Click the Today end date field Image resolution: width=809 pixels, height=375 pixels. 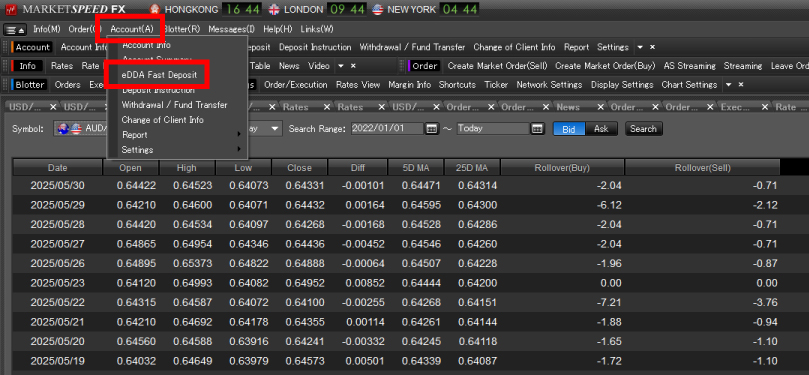tap(493, 128)
